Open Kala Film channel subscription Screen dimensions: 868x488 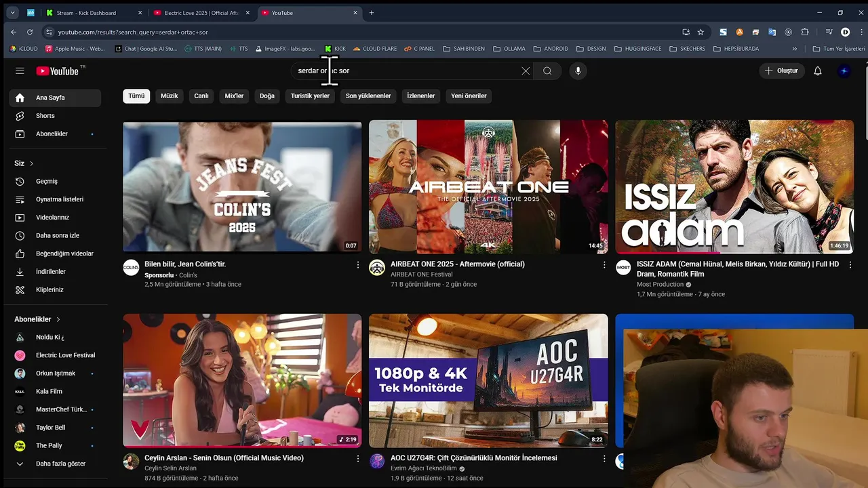55,391
